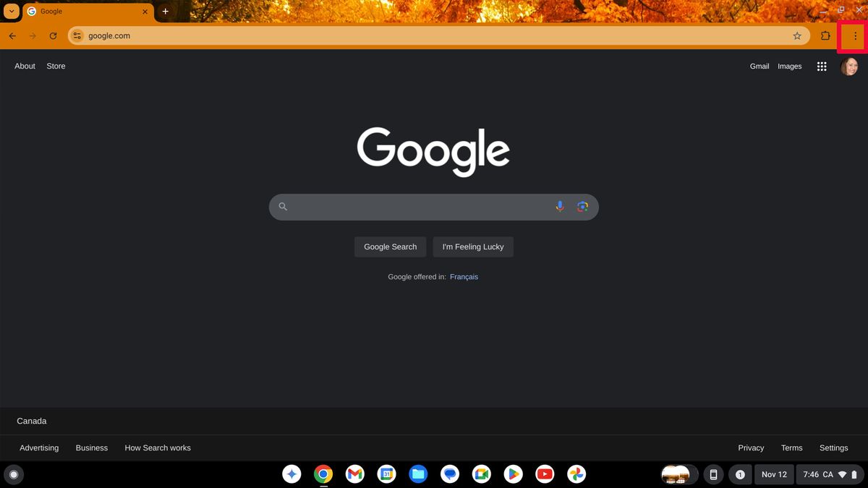Open the notification counter in the tray
Screen dimensions: 868x488
(x=740, y=474)
